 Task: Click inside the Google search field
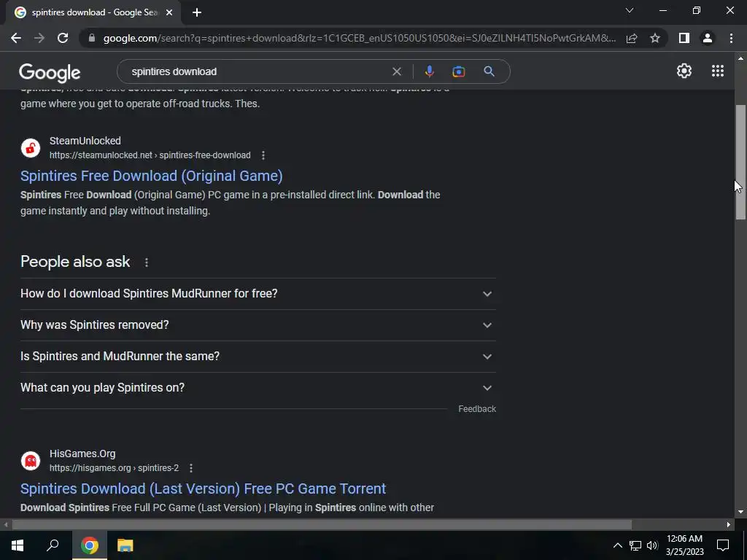click(258, 71)
